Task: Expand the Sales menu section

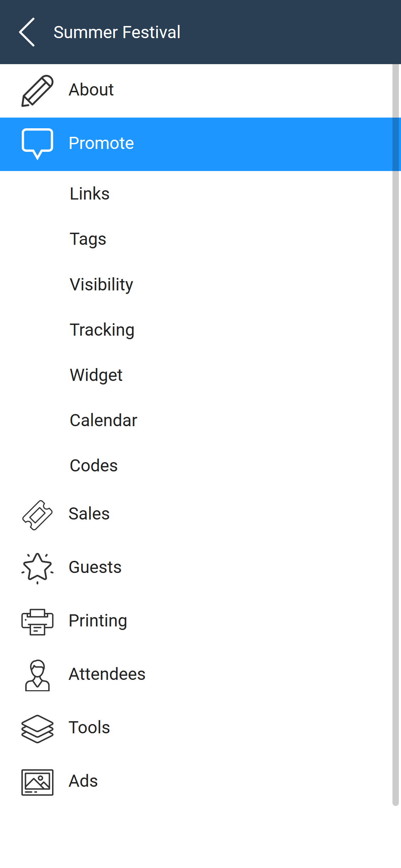Action: click(89, 514)
